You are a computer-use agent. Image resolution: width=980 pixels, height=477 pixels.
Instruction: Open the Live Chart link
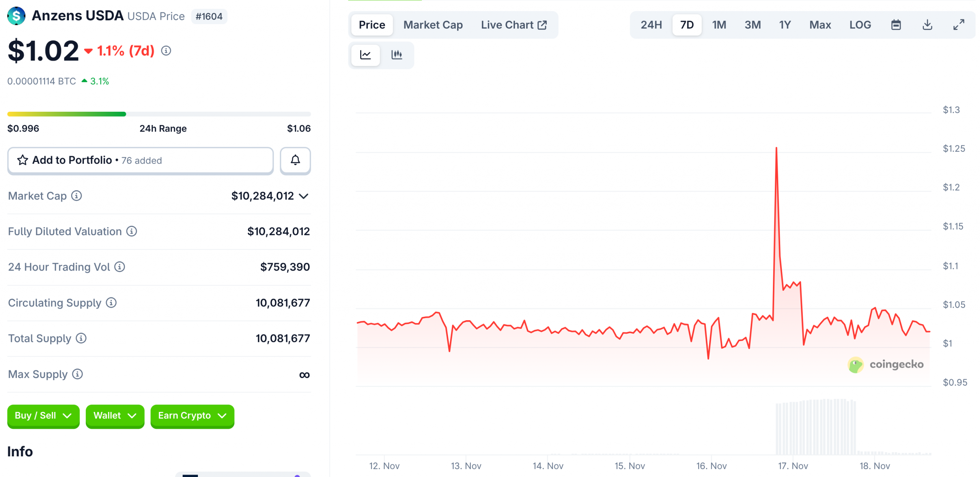[x=513, y=25]
